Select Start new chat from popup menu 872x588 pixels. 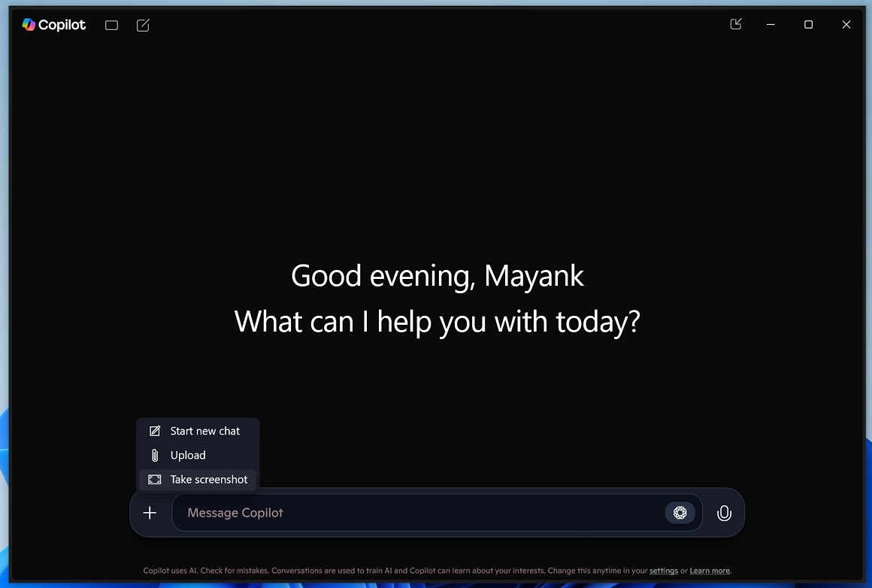tap(204, 431)
